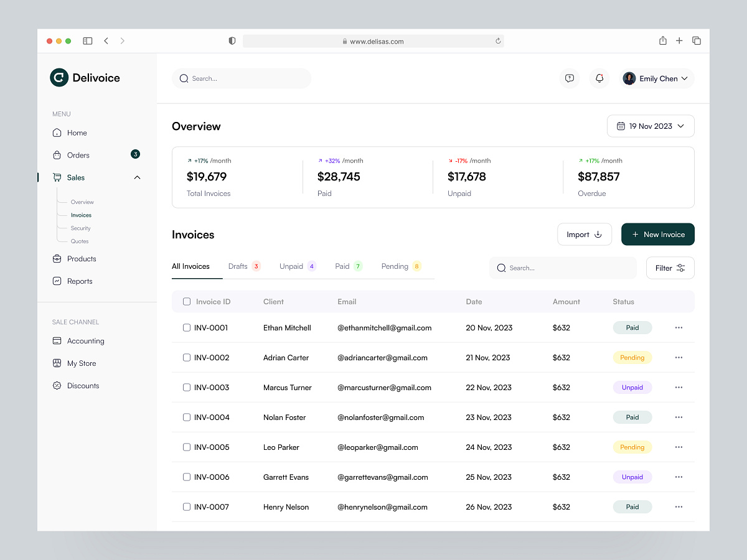Open the Reports page
Viewport: 747px width, 560px height.
point(78,281)
